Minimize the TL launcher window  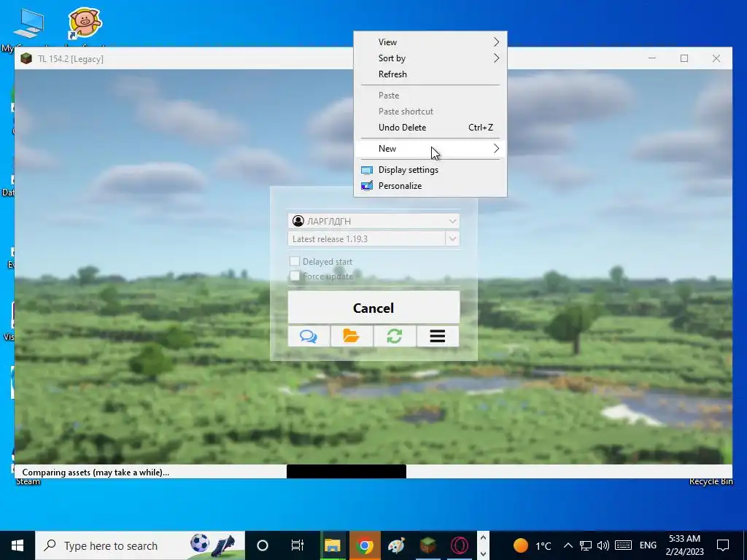coord(652,58)
